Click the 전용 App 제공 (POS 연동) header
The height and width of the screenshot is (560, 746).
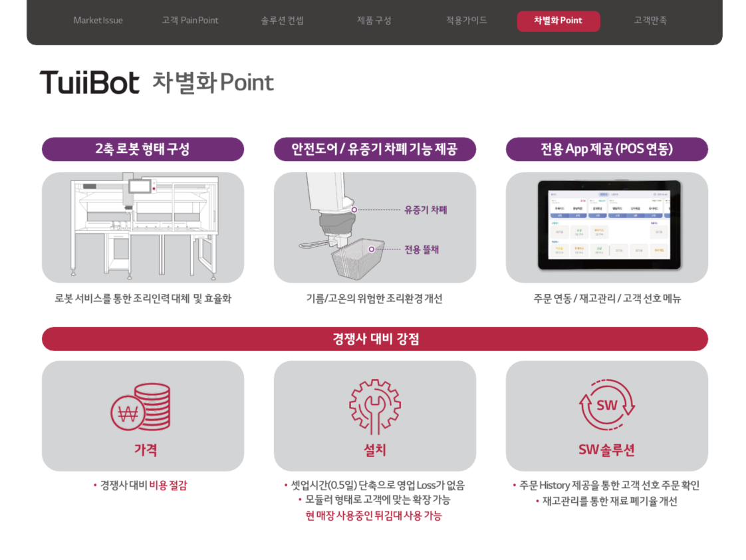coord(606,149)
